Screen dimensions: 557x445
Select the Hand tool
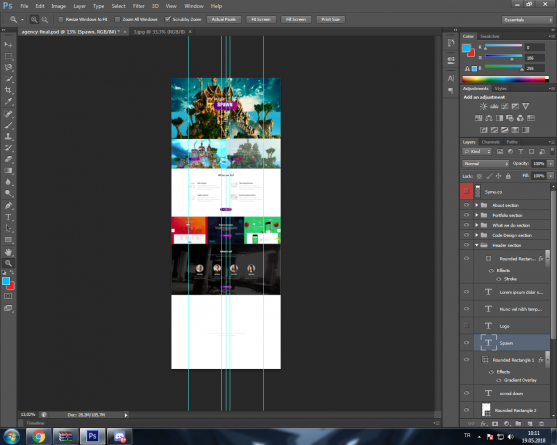(x=8, y=252)
